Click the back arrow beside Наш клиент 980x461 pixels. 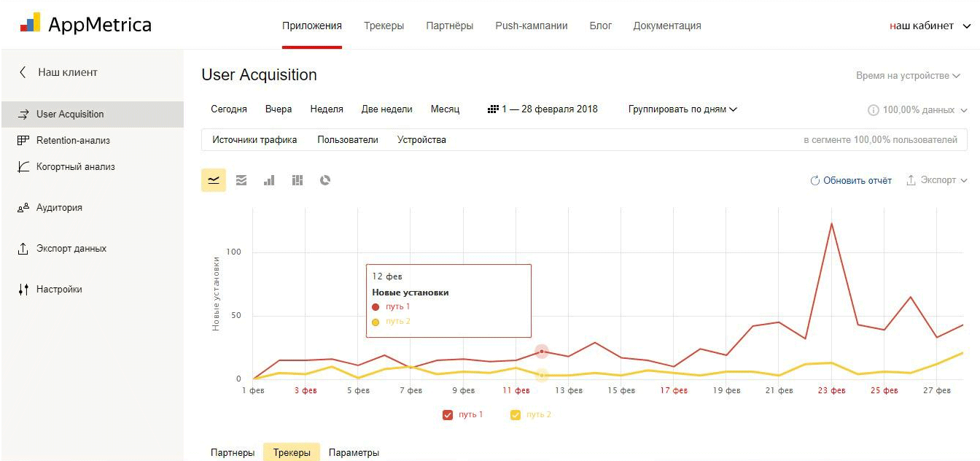23,72
